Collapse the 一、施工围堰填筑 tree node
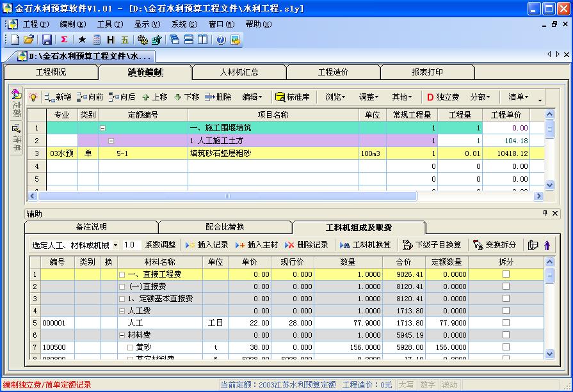 [102, 128]
